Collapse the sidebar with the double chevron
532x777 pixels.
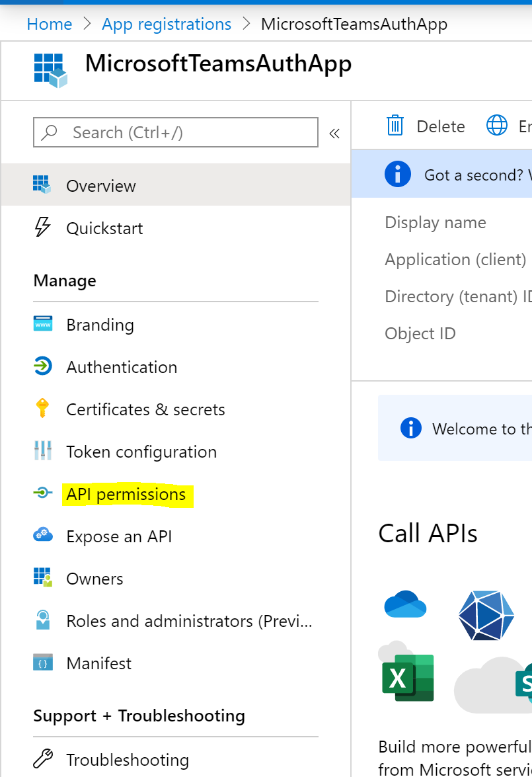(x=334, y=133)
